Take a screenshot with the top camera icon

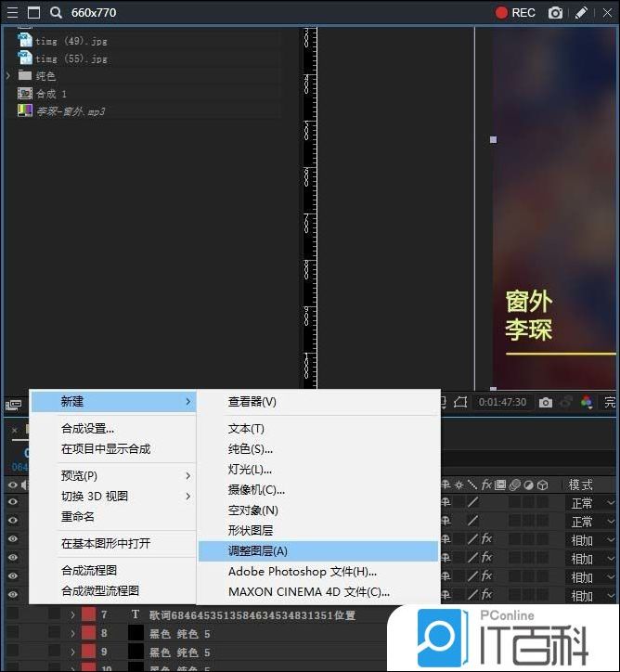pos(555,13)
